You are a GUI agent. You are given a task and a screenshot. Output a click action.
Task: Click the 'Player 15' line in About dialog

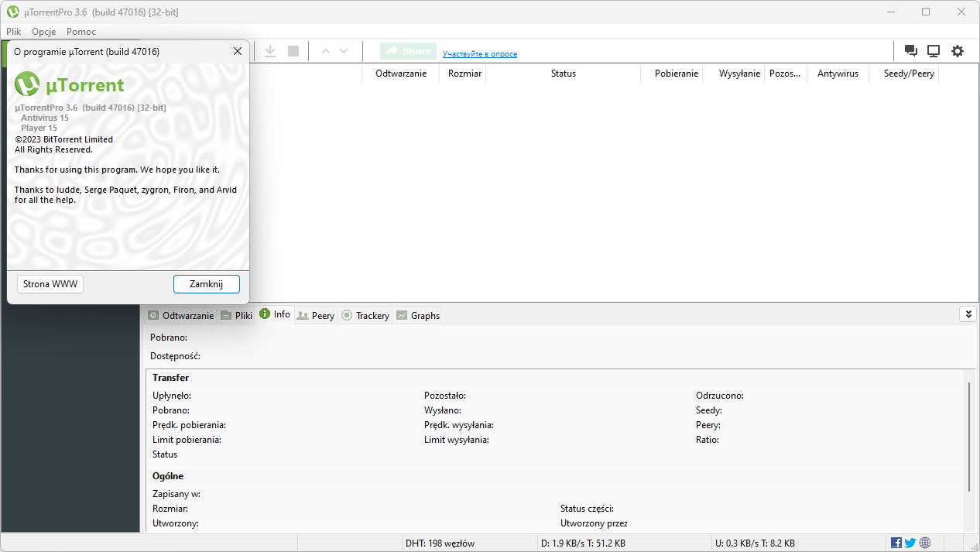pos(39,128)
